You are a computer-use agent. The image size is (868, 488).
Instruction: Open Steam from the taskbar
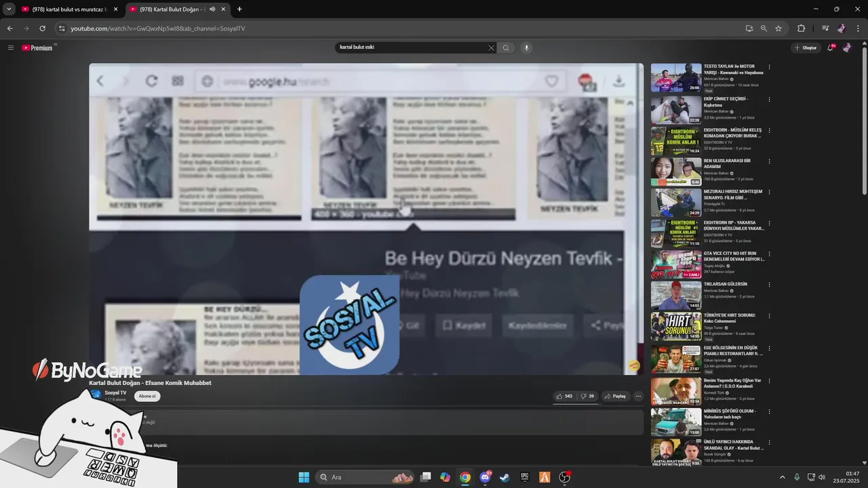(x=505, y=477)
